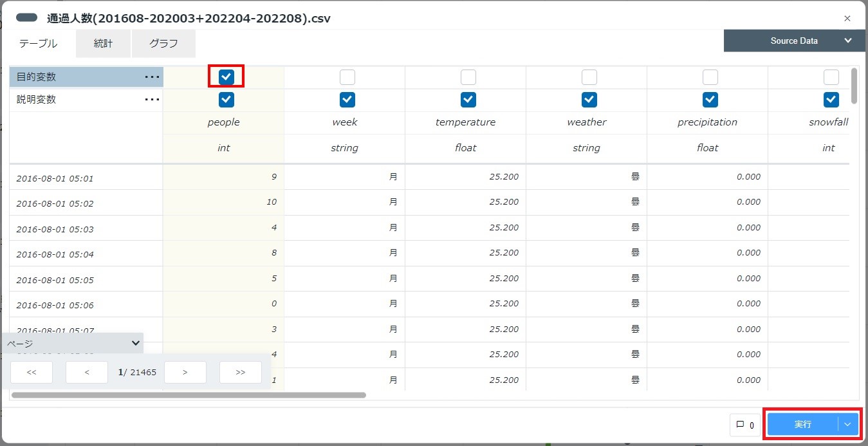Close the CSV dialog with the X
Screen dimensions: 868x446
pyautogui.click(x=847, y=19)
